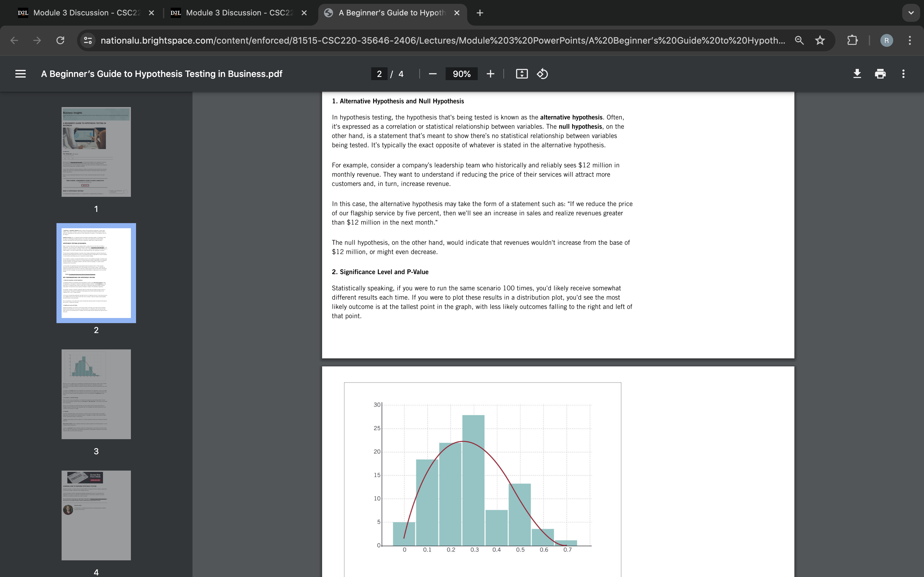Print the current PDF document
Image resolution: width=924 pixels, height=577 pixels.
point(880,74)
